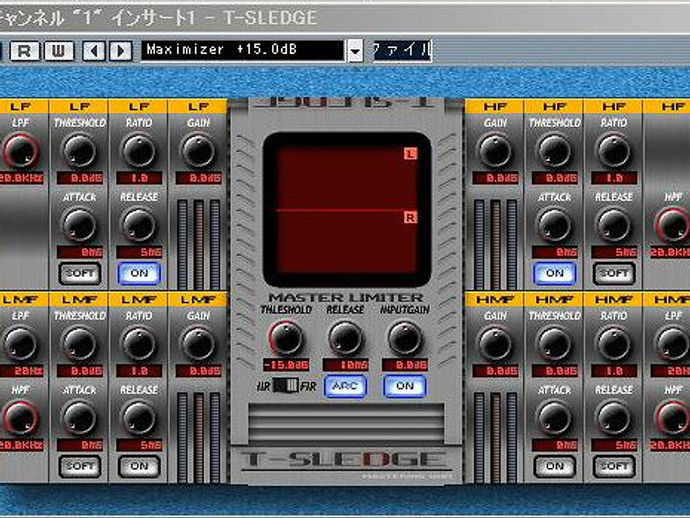Go to previous preset with left arrow
Image resolution: width=690 pixels, height=518 pixels.
click(93, 51)
